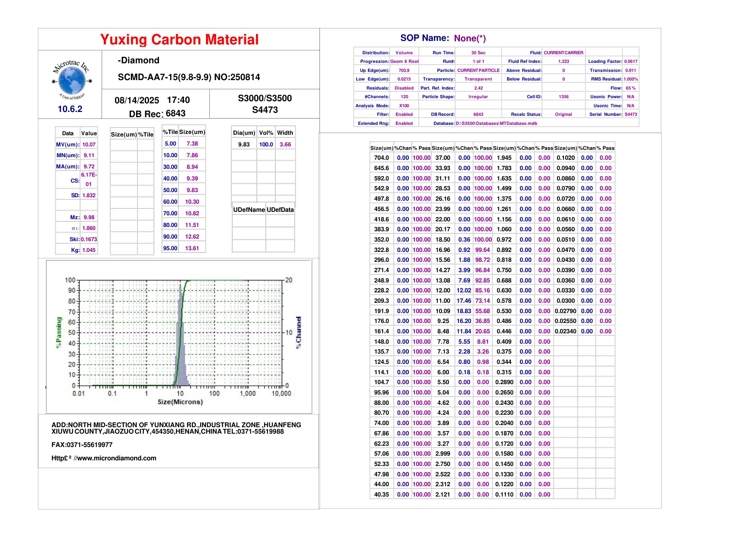
Task: Click the Fluid value CURRENTCARRIER
Action: pos(563,53)
